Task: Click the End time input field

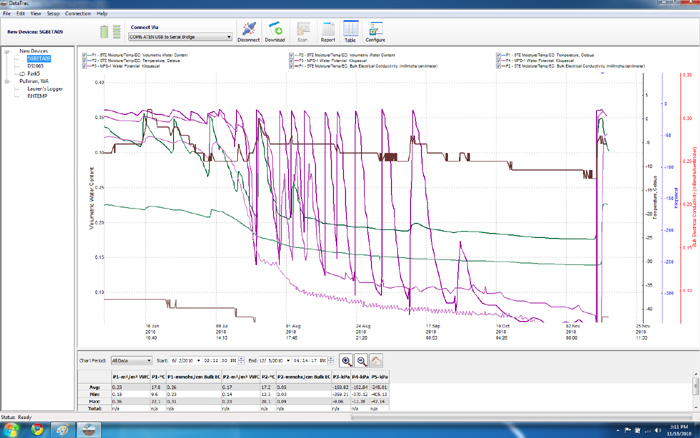Action: click(310, 361)
